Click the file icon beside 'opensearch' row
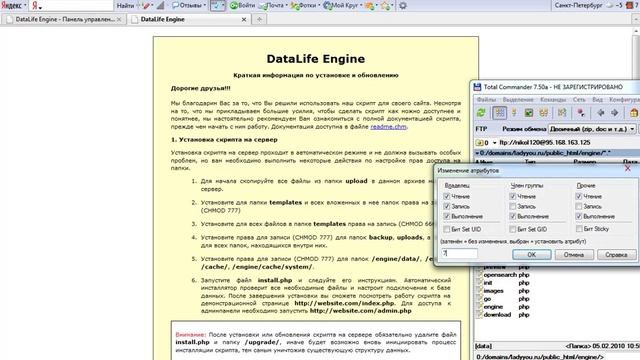This screenshot has width=640, height=360. pos(480,275)
